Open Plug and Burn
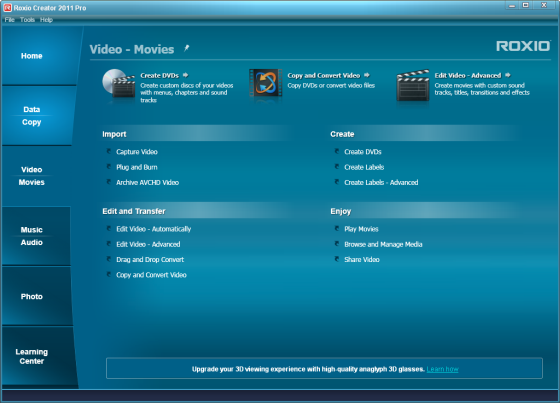Viewport: 560px width, 403px height. point(137,167)
